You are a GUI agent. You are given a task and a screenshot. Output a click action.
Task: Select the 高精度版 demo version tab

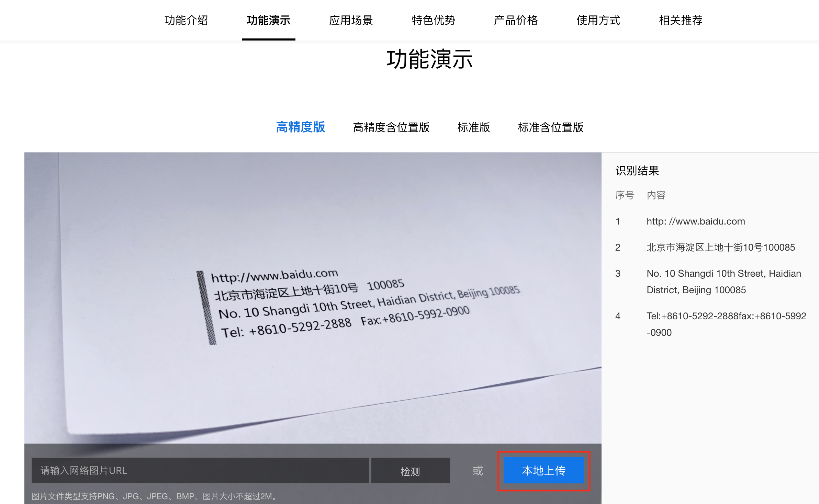(301, 127)
